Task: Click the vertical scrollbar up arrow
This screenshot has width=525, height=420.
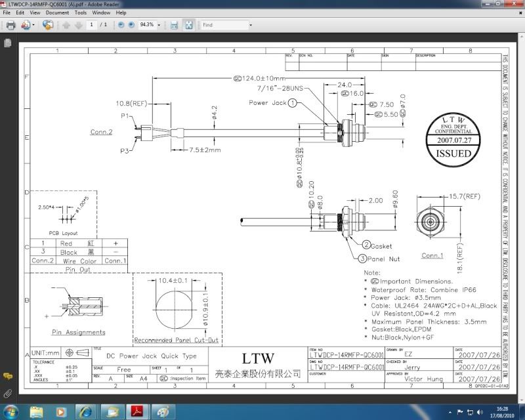Action: (x=522, y=37)
